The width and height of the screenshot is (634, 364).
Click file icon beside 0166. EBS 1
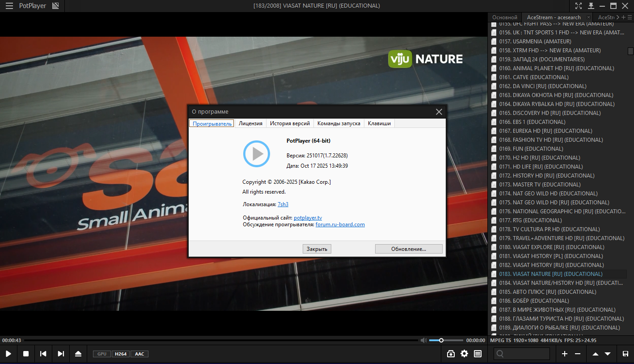coord(494,122)
